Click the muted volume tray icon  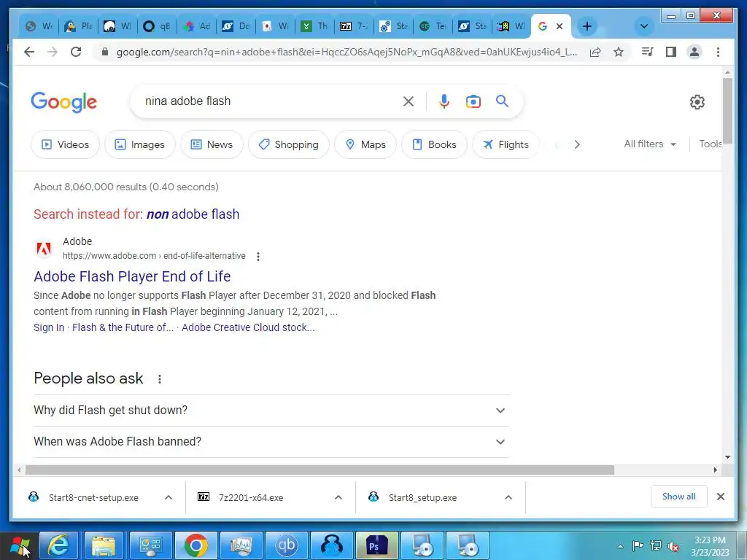coord(673,546)
